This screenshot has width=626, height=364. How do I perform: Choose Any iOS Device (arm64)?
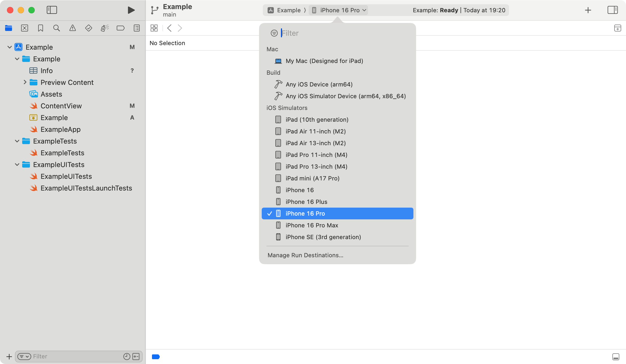pos(319,84)
